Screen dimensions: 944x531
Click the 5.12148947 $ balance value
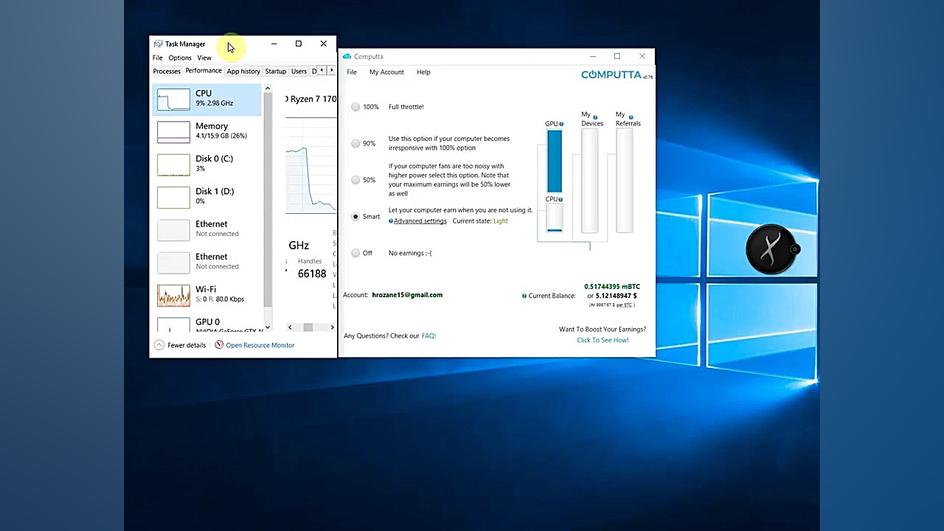(x=616, y=296)
